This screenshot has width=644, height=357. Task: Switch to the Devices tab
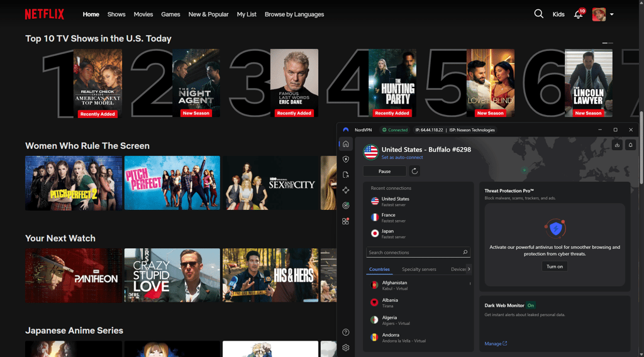(x=458, y=269)
